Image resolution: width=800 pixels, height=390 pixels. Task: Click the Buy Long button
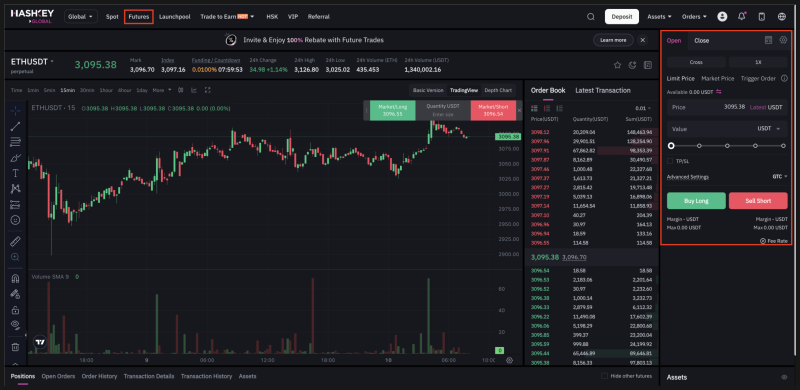click(x=696, y=201)
